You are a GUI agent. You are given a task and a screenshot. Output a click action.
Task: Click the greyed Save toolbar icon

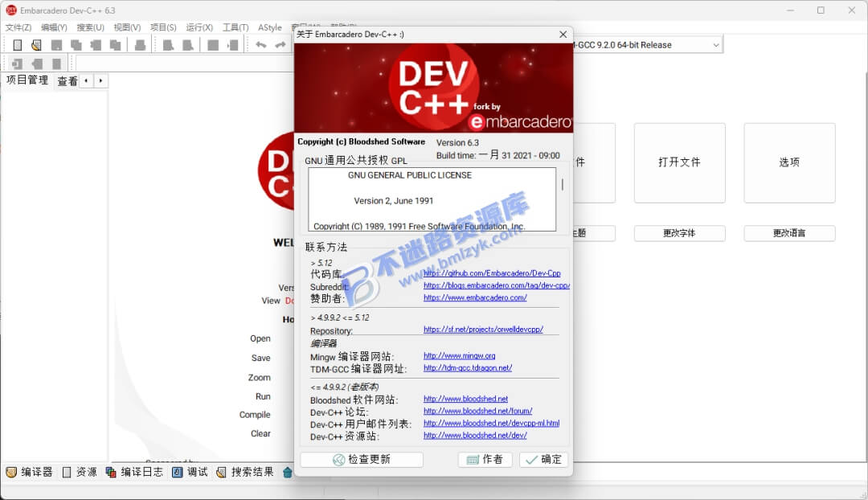pos(56,45)
